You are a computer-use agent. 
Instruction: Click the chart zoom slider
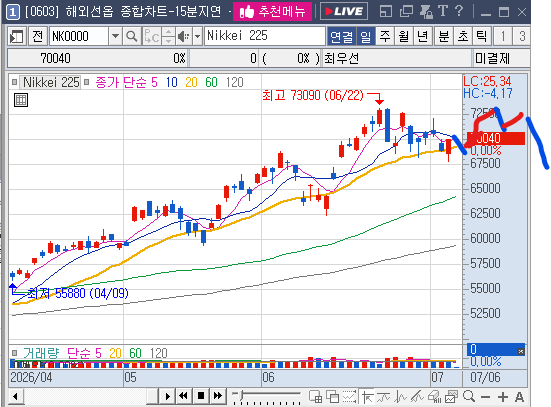(267, 396)
